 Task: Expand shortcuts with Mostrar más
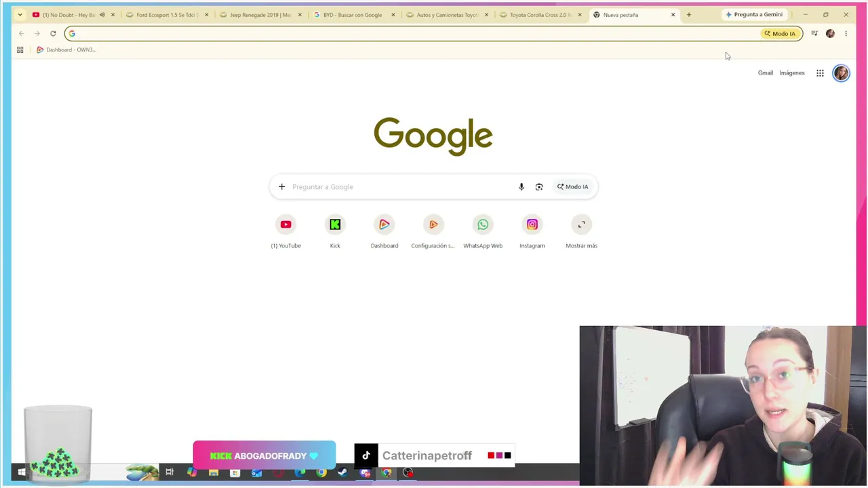581,232
